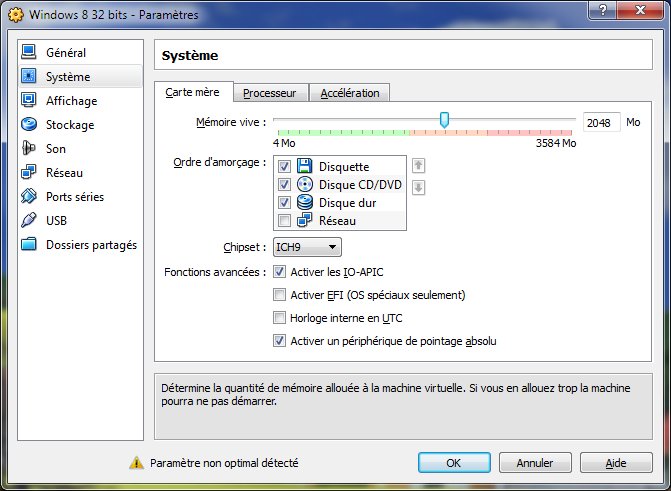Image resolution: width=671 pixels, height=491 pixels.
Task: Click the Ports séries connector icon
Action: pos(29,196)
